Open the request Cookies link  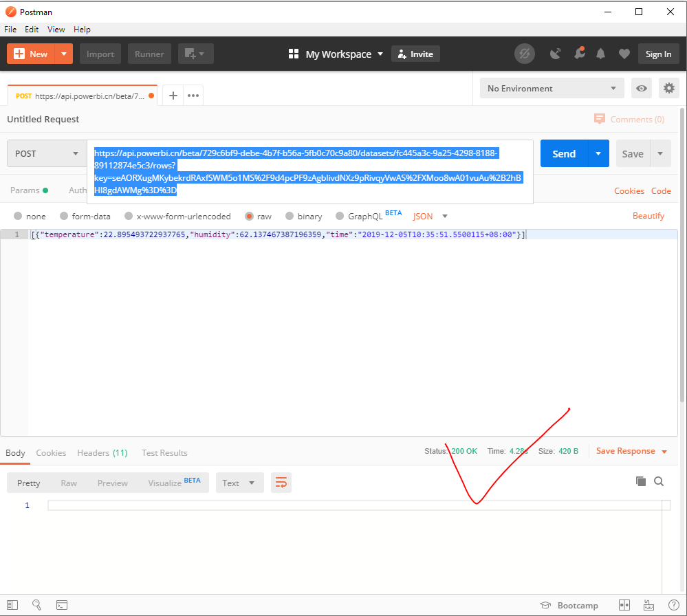pyautogui.click(x=629, y=190)
